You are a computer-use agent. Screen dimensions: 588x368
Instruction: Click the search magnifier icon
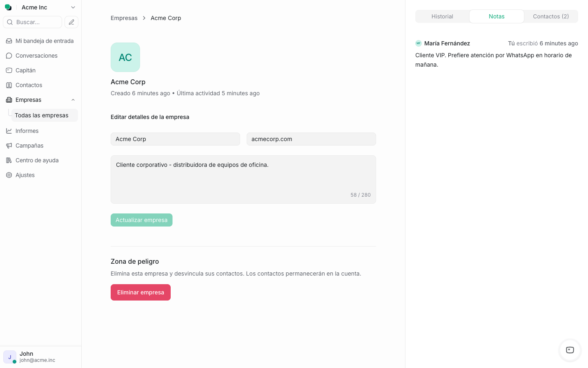pos(10,22)
